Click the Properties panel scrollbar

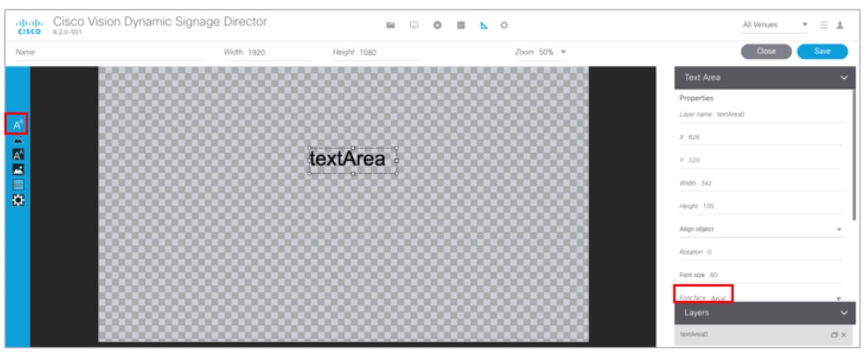[x=854, y=155]
